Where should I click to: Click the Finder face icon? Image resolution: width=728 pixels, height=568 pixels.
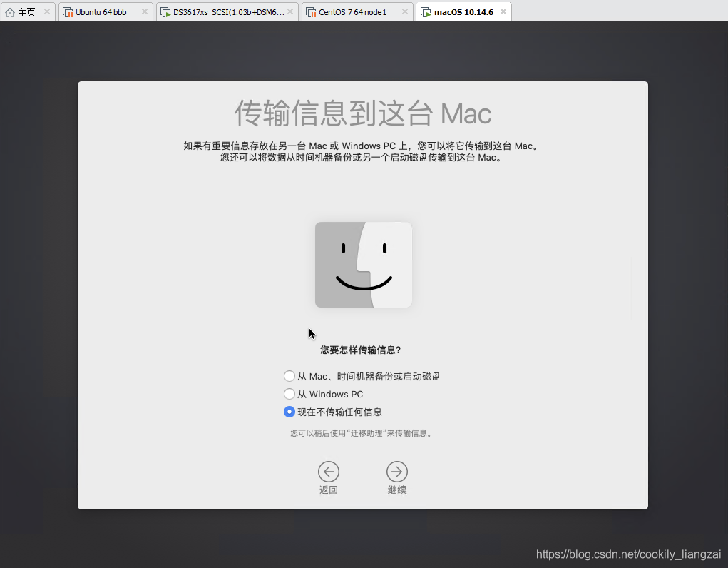(x=364, y=265)
